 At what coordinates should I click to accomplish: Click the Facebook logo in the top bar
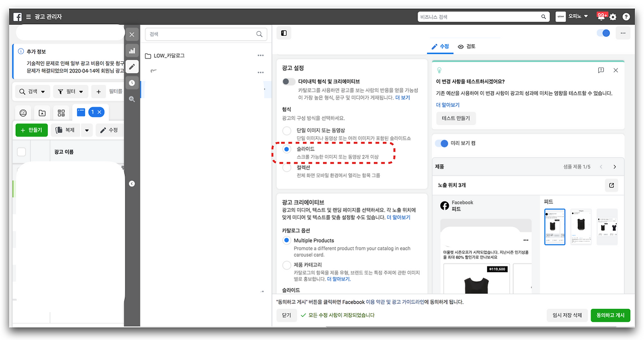(18, 16)
